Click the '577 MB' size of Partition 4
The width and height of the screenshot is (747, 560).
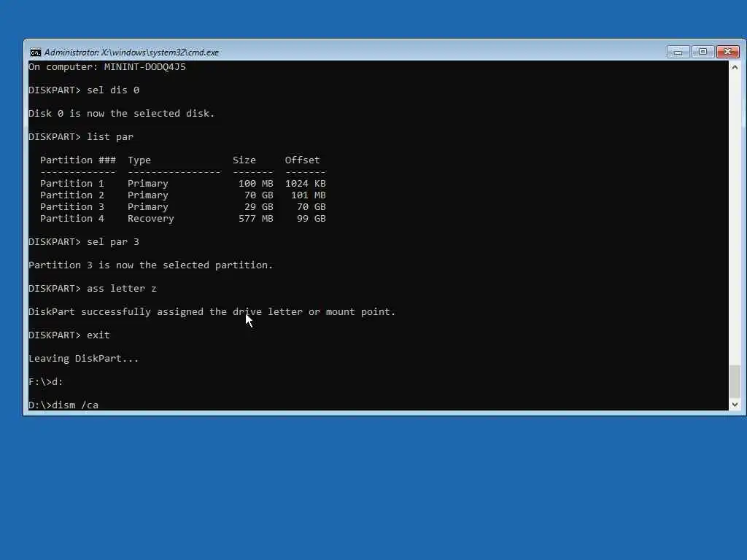tap(256, 219)
